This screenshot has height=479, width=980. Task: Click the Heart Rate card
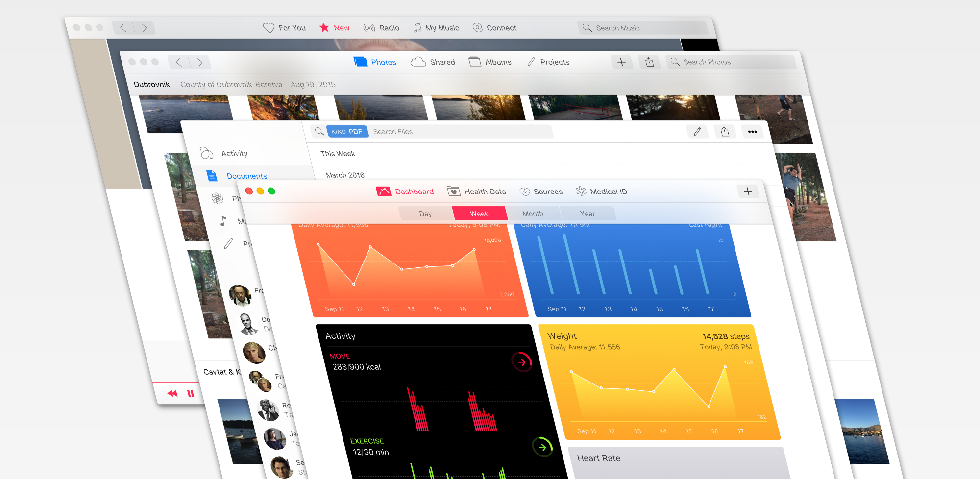pyautogui.click(x=679, y=462)
